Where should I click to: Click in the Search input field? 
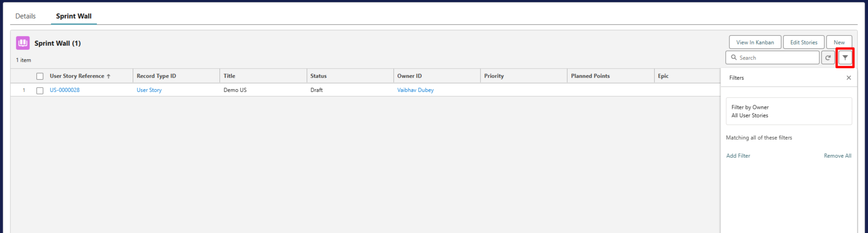click(x=773, y=58)
